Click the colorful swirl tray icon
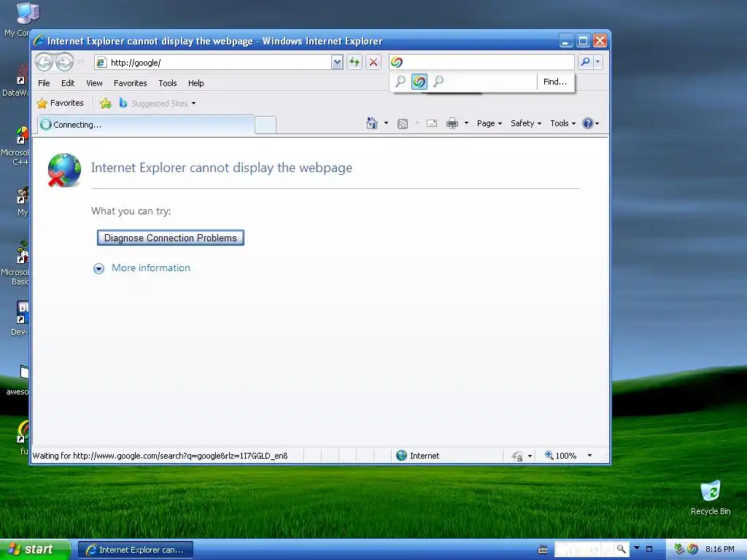 [693, 549]
